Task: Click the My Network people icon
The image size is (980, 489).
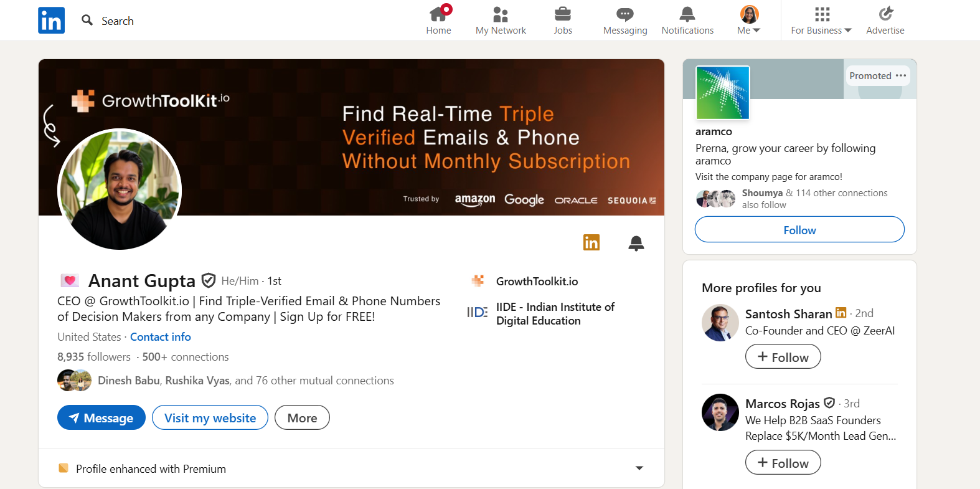Action: pyautogui.click(x=501, y=14)
